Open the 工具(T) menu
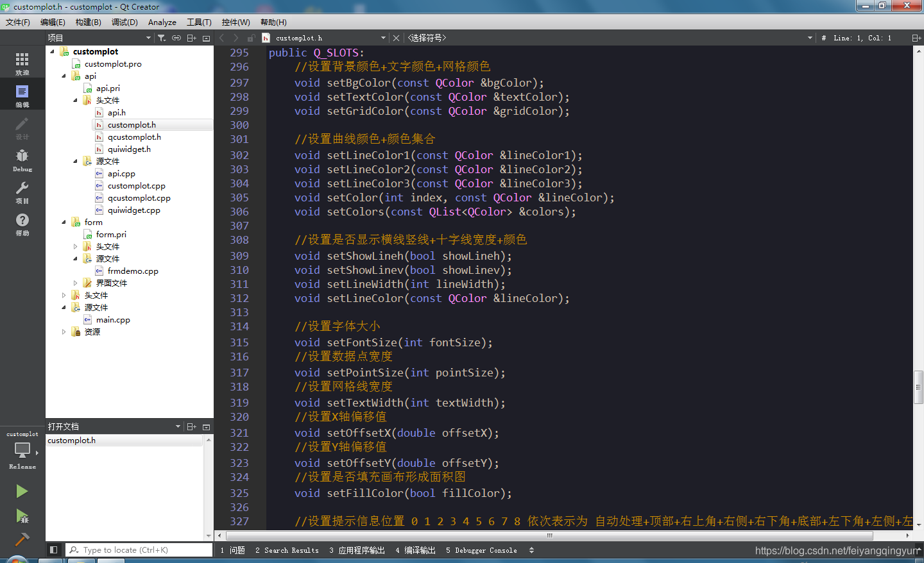Image resolution: width=924 pixels, height=563 pixels. tap(199, 22)
